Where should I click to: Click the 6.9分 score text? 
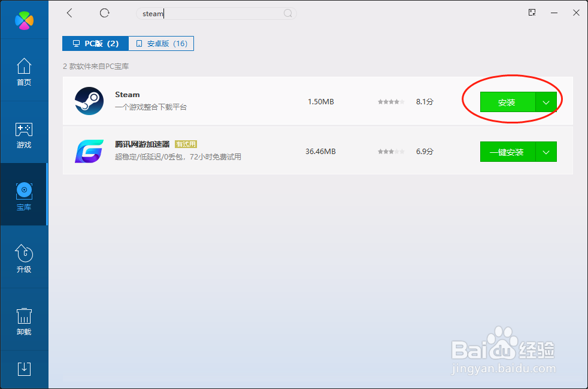pos(425,152)
